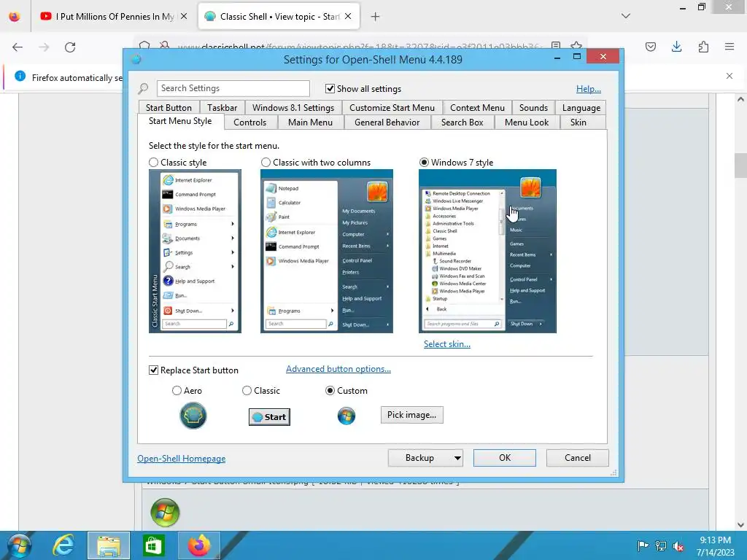Open the Context Menu tab
The image size is (747, 560).
[x=477, y=108]
